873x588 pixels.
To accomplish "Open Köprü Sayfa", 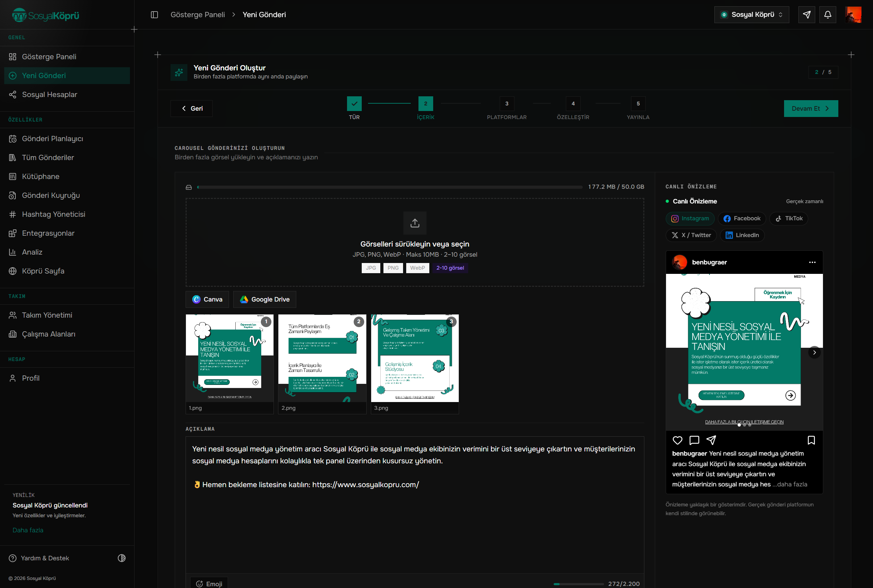I will 67,271.
